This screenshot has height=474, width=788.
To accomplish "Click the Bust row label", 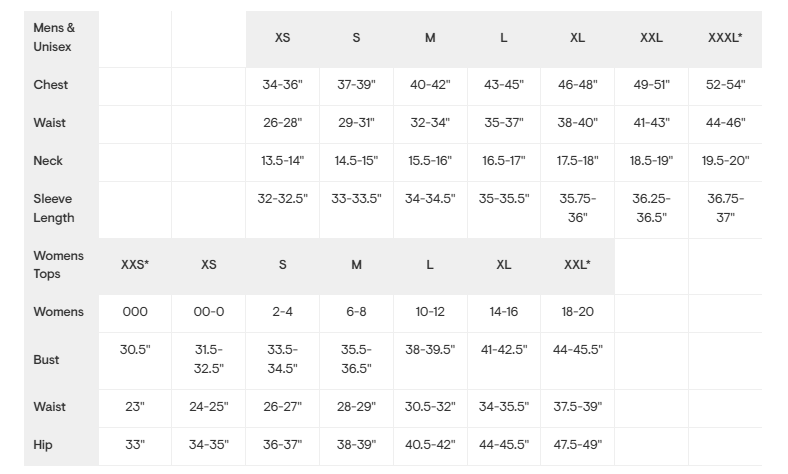I will pos(46,360).
